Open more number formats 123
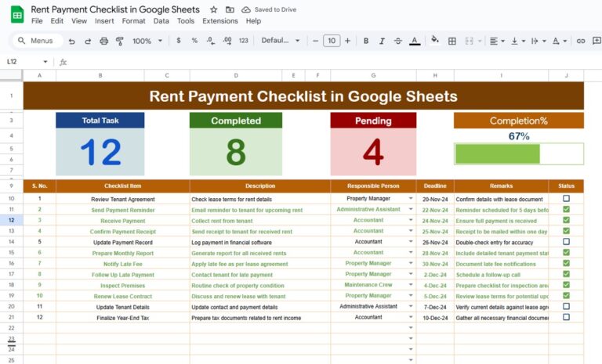This screenshot has height=364, width=602. pos(244,41)
